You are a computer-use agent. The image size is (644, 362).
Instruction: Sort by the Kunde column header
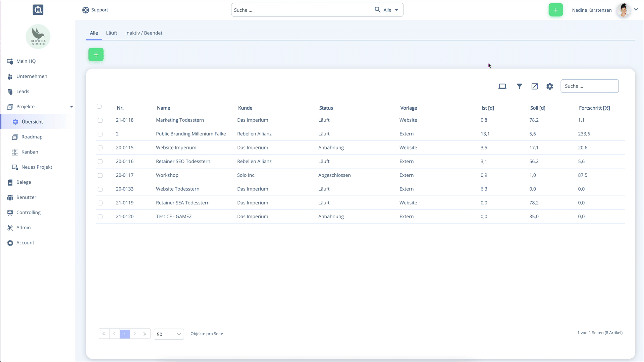pos(245,108)
